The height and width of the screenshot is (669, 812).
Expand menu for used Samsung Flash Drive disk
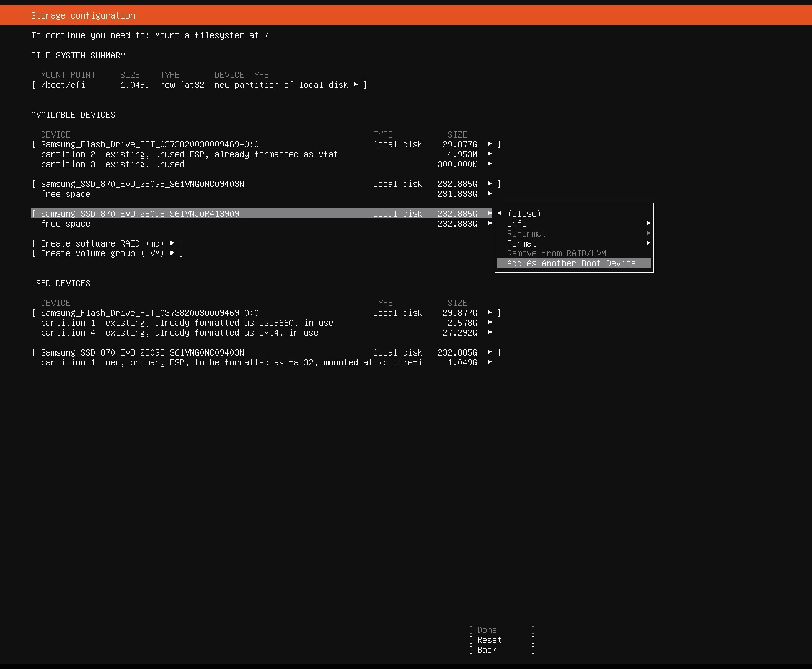click(490, 313)
